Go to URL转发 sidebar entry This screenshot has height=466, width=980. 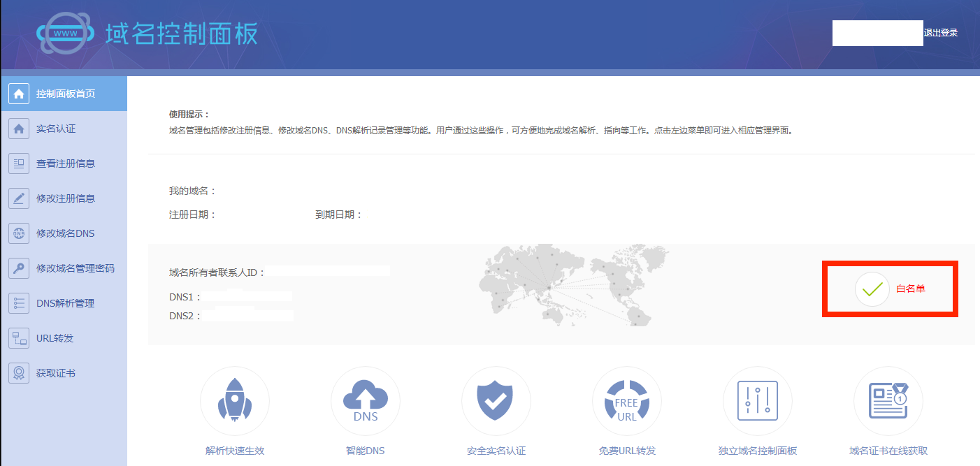[64, 338]
